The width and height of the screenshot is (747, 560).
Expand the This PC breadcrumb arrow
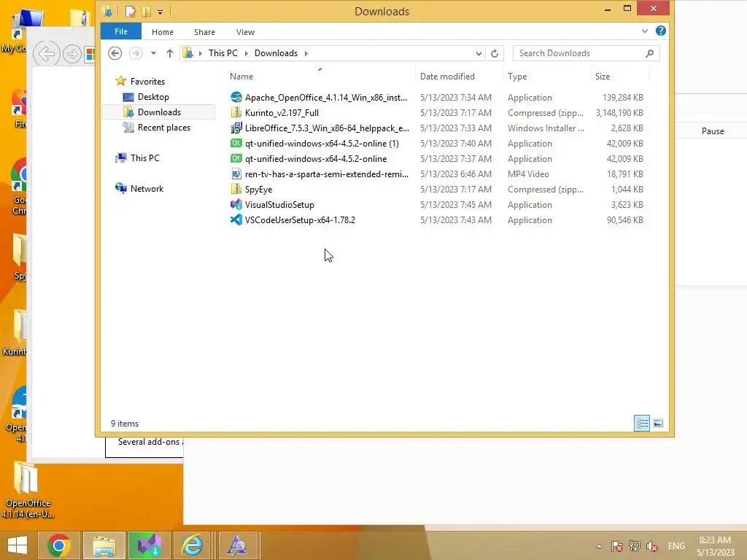(247, 53)
